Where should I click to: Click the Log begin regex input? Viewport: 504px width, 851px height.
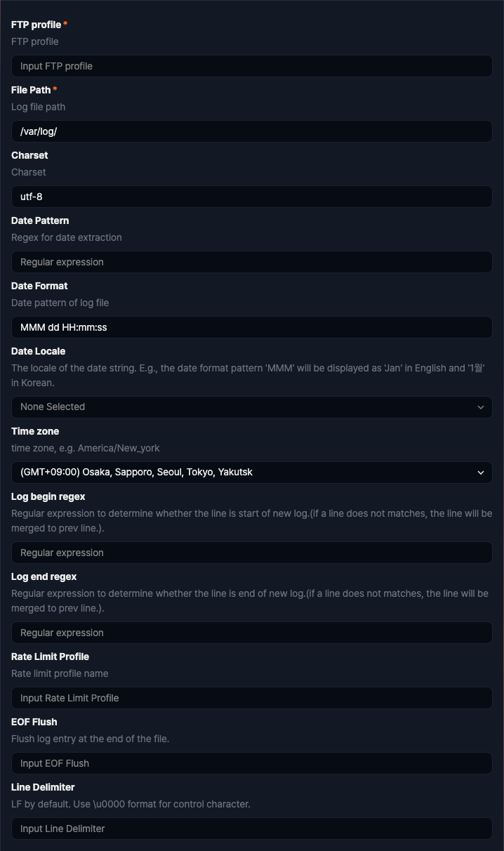(x=252, y=553)
